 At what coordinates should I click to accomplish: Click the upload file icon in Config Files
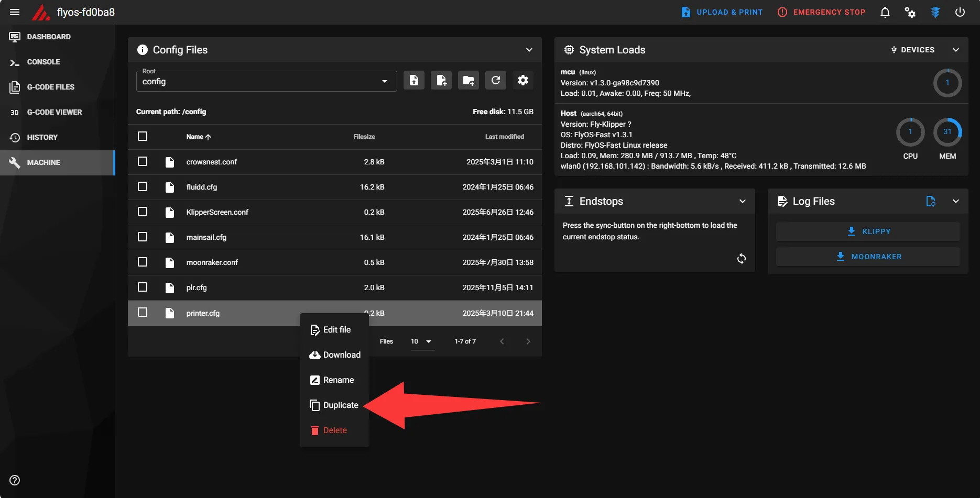click(414, 81)
